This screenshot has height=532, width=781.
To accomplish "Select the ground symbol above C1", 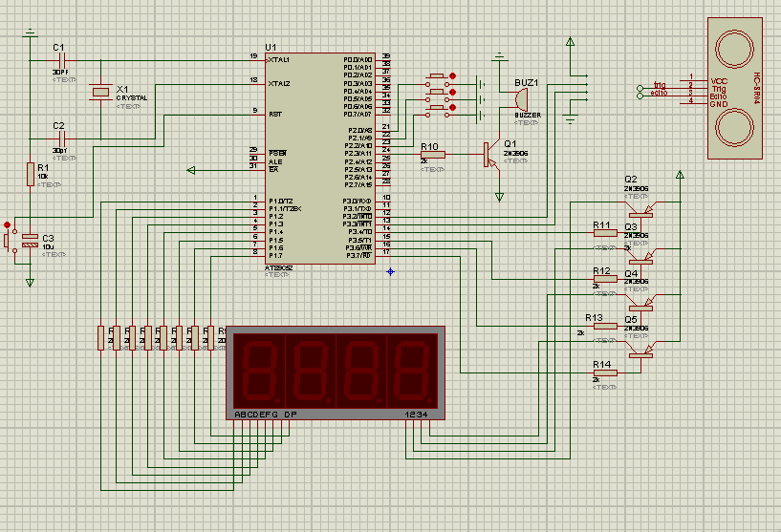I will pos(31,32).
